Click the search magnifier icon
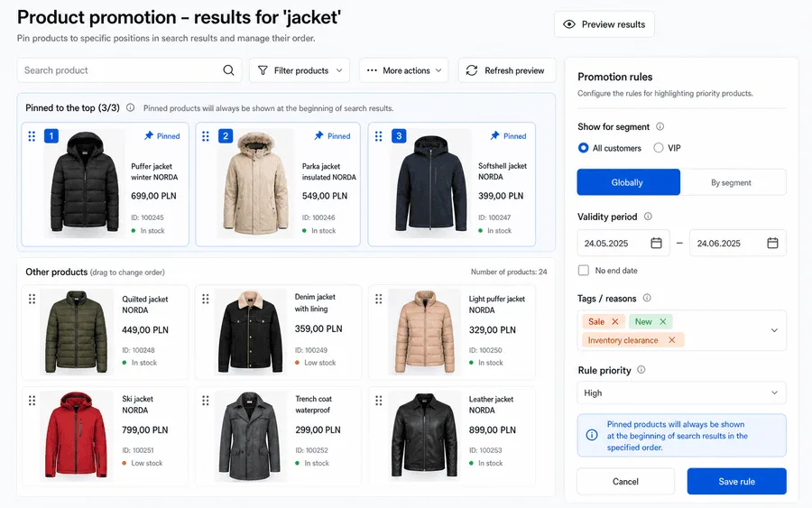This screenshot has width=812, height=508. [x=228, y=70]
